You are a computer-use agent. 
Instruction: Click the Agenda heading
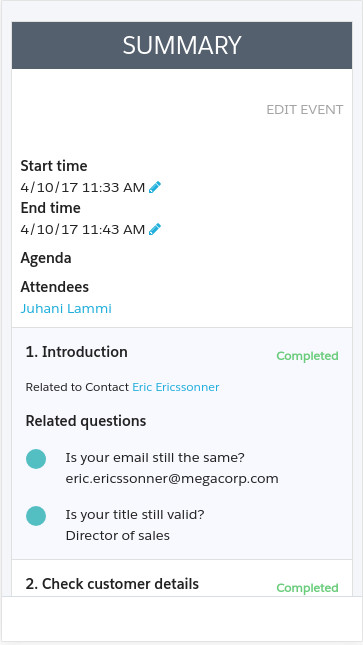pyautogui.click(x=46, y=258)
